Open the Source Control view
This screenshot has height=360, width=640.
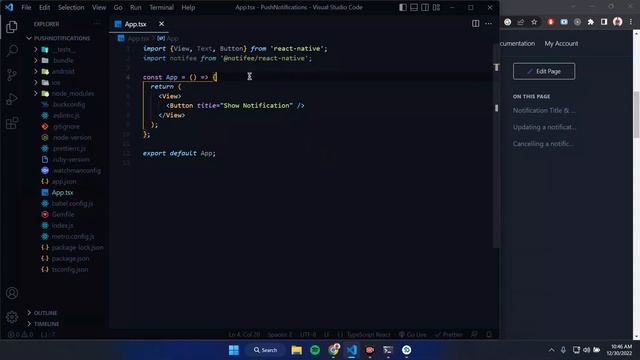[12, 75]
